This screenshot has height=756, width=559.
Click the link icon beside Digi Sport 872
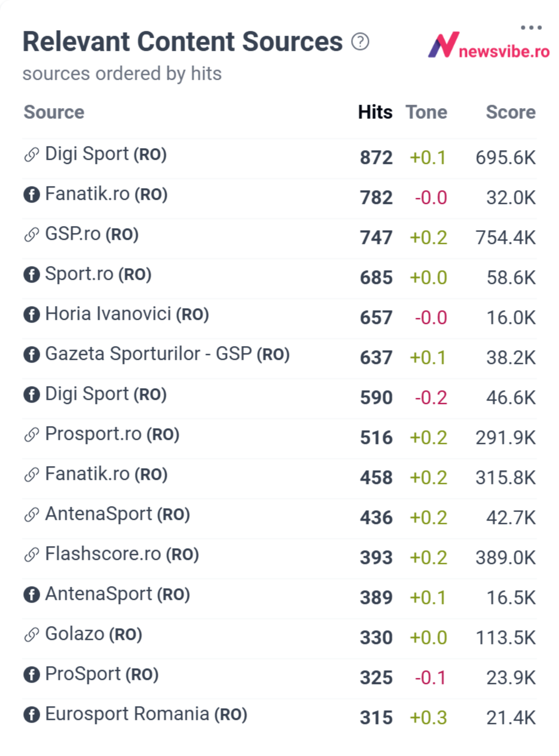[x=31, y=154]
